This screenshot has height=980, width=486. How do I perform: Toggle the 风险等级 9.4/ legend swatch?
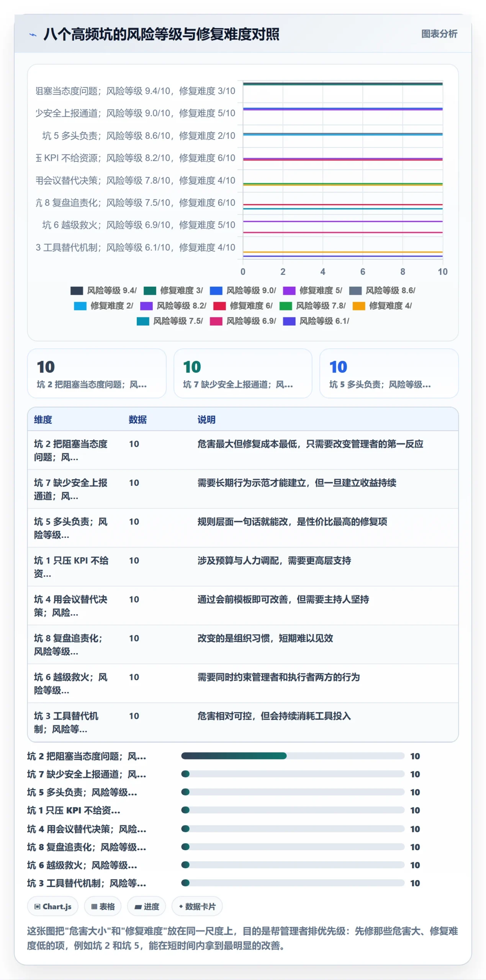coord(77,291)
